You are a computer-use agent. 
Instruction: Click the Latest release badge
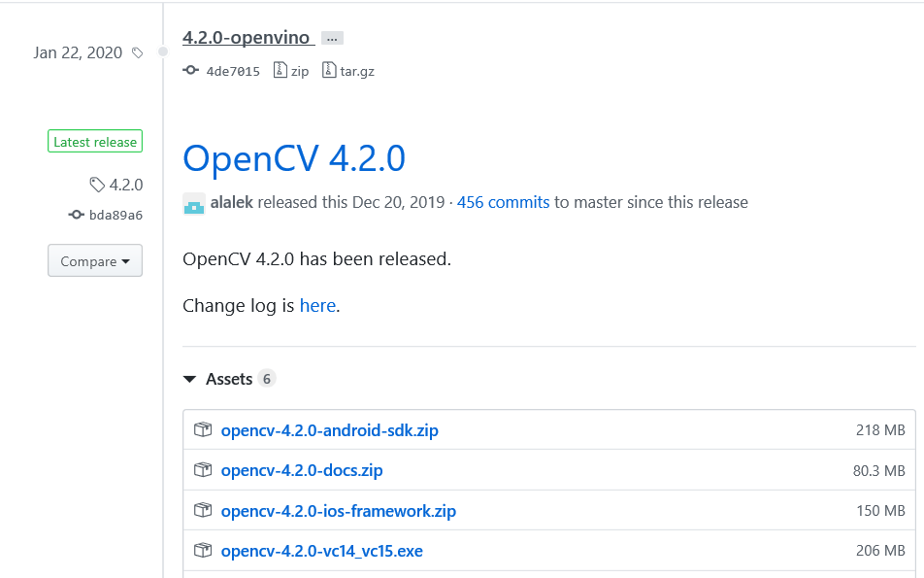[95, 142]
